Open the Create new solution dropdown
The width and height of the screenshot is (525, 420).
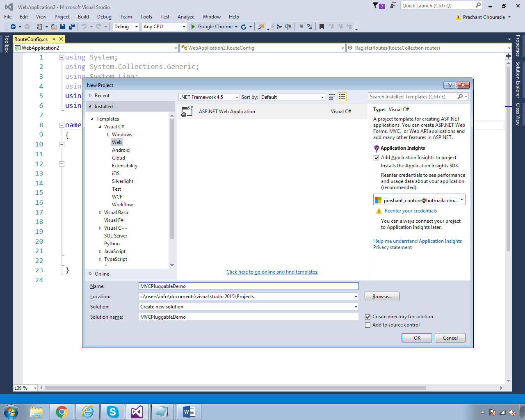coord(356,307)
